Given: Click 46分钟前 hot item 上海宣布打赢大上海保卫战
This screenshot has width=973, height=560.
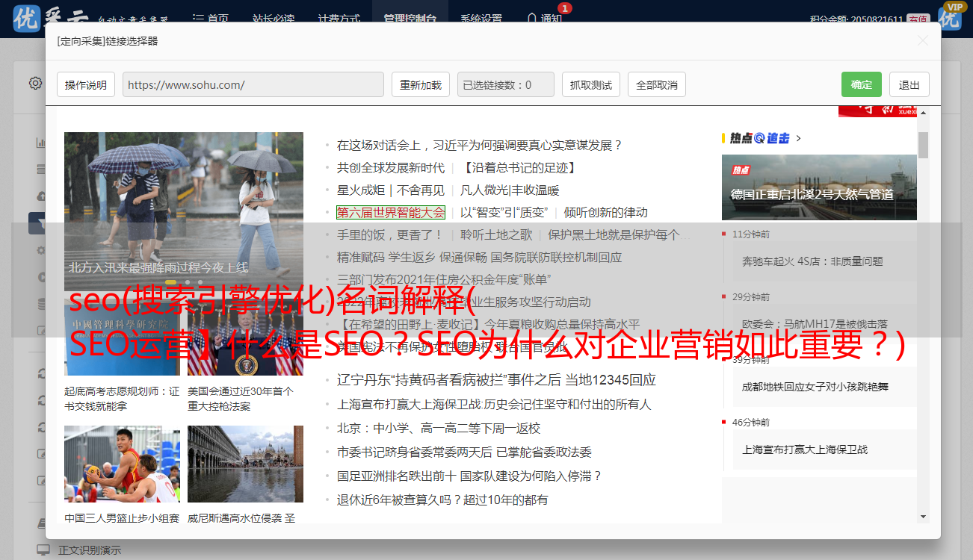Looking at the screenshot, I should click(x=805, y=449).
